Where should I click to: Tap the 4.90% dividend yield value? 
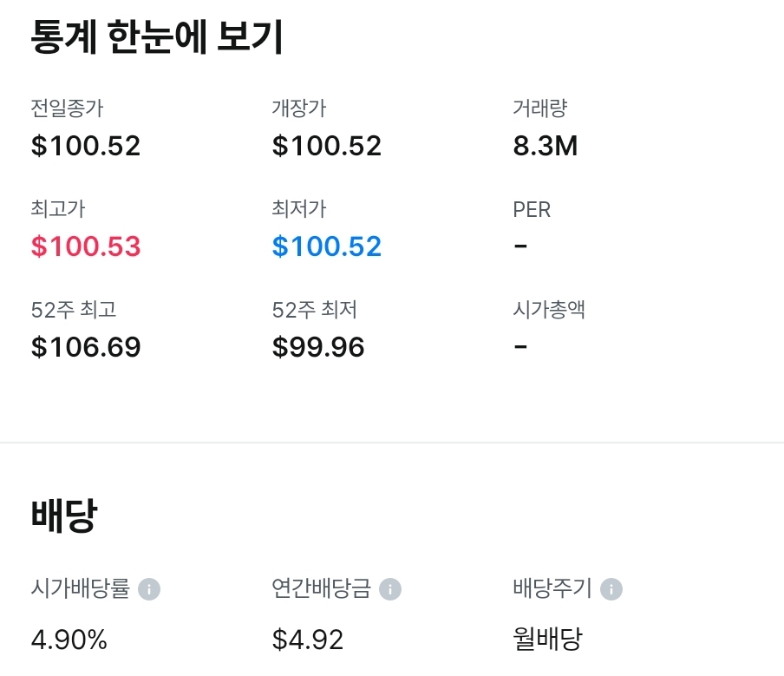coord(69,640)
